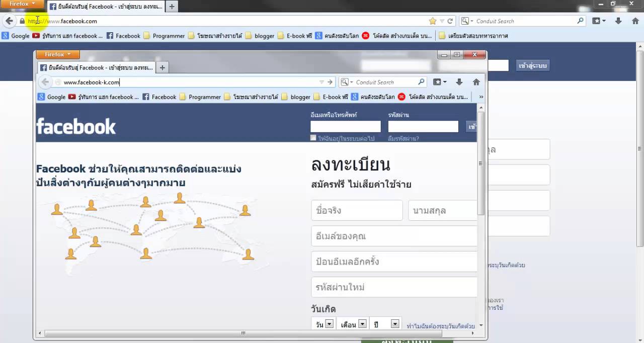Open คนดังระดับโลก bookmark in front window

pos(373,97)
